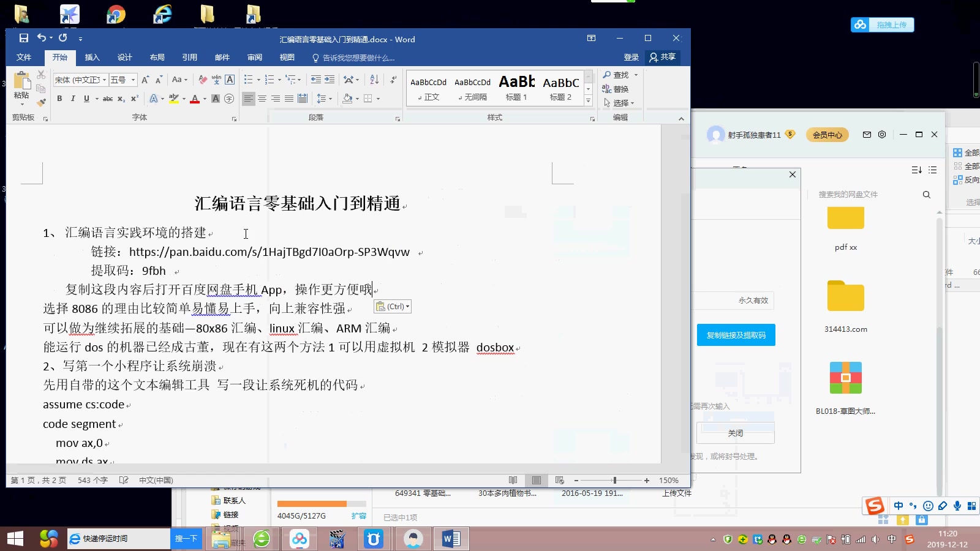Open the line spacing dropdown

point(324,99)
